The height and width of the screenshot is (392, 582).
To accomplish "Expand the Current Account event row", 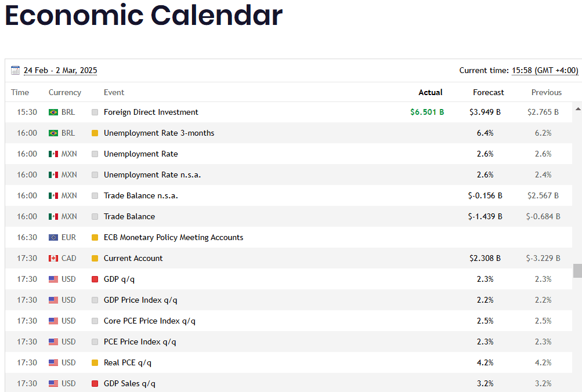I will coord(133,259).
